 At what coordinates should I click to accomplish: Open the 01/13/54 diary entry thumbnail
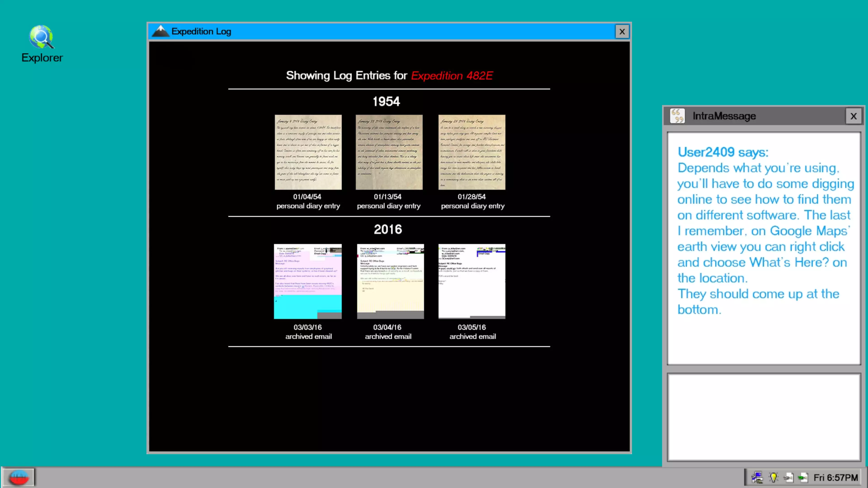[389, 152]
